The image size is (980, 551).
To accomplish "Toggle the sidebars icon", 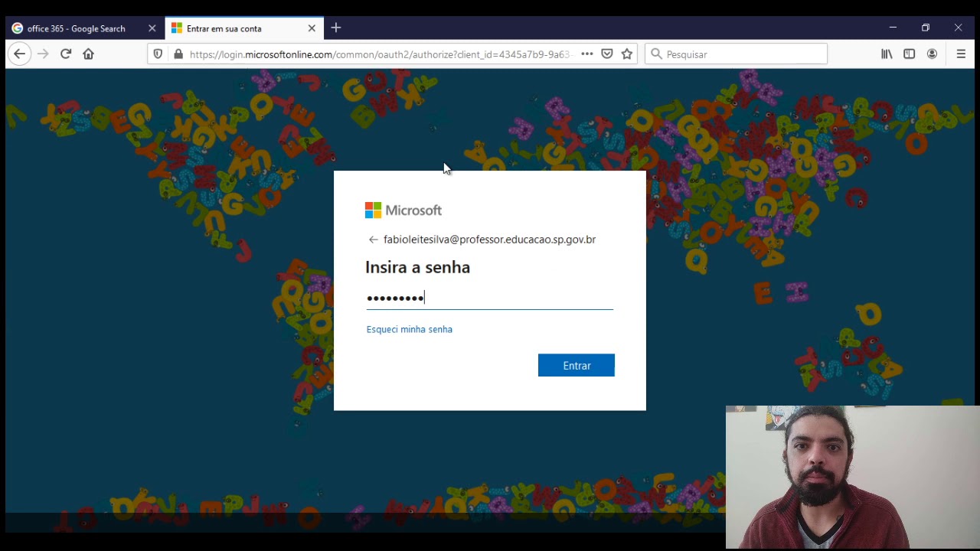I will tap(910, 54).
